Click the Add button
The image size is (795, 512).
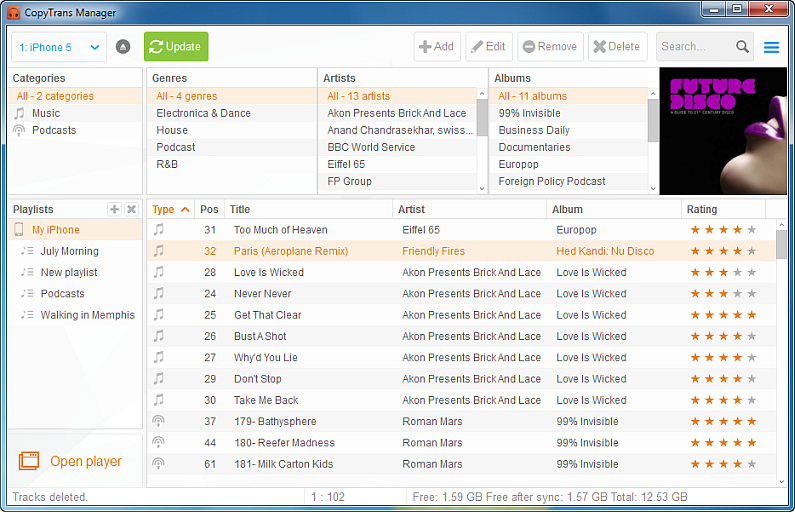click(x=437, y=47)
